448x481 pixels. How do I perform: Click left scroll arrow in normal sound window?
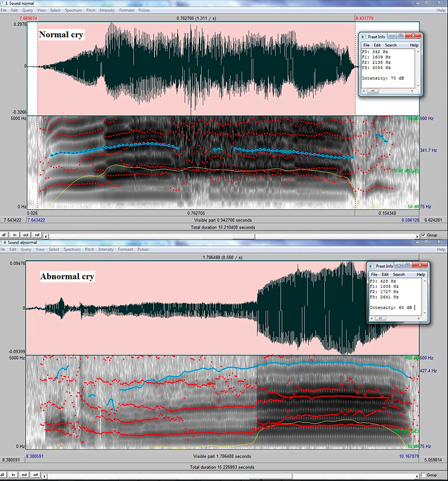point(48,235)
